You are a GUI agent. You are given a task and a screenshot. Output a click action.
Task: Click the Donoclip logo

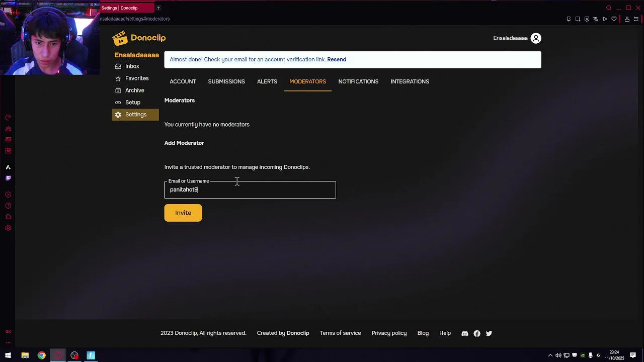tap(139, 38)
